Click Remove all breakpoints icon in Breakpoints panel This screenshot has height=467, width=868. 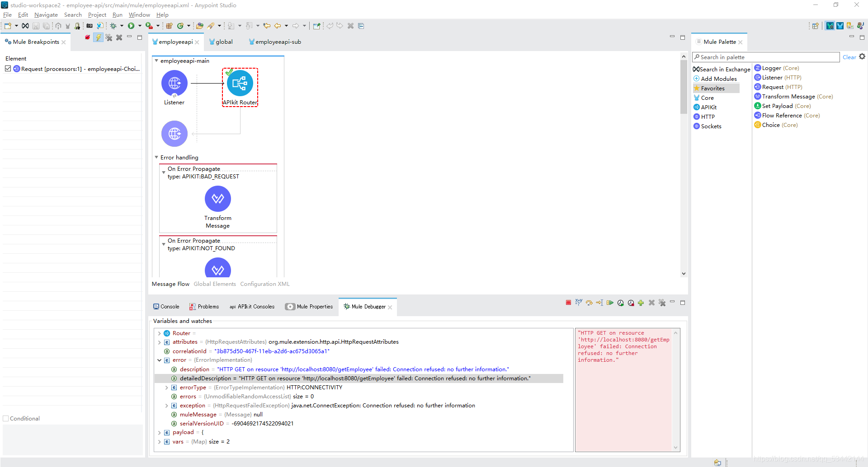(x=109, y=37)
